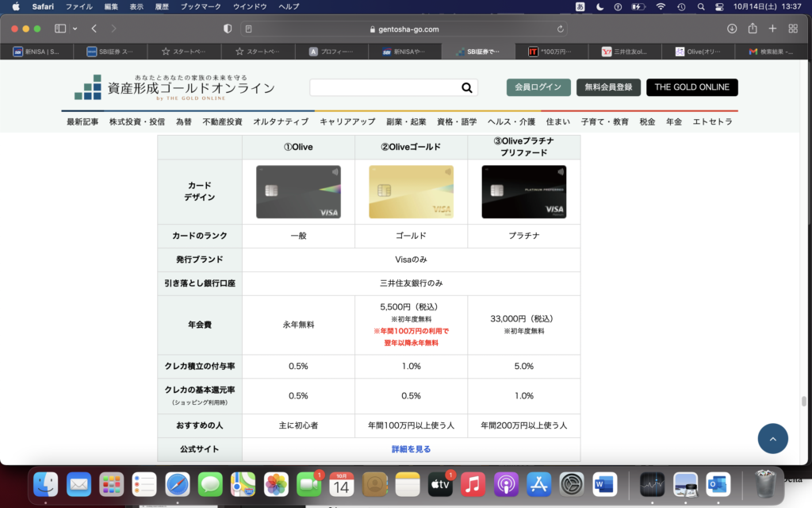This screenshot has width=812, height=508.
Task: Click the Safari sidebar toggle icon
Action: [x=60, y=29]
